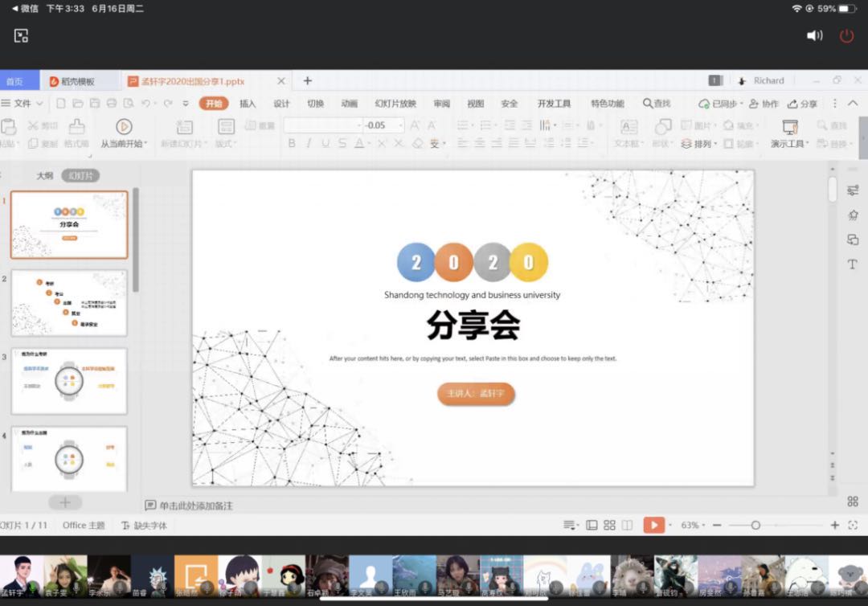This screenshot has width=868, height=606.
Task: Toggle normal view in the status bar
Action: [x=592, y=525]
